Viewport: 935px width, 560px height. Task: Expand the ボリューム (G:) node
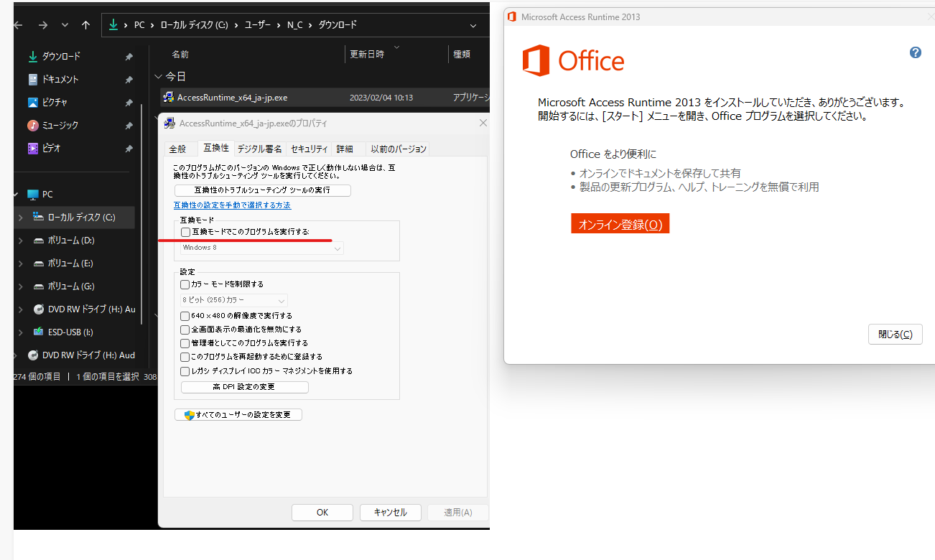coord(20,286)
